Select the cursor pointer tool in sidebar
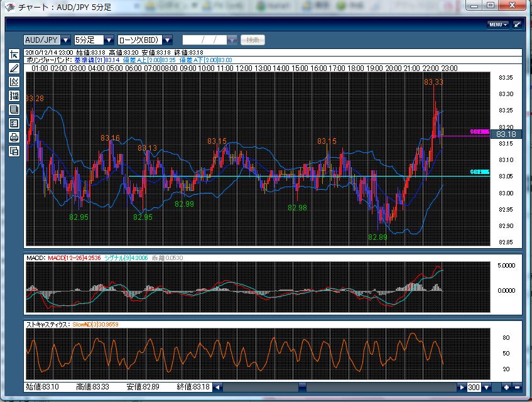 pyautogui.click(x=14, y=55)
